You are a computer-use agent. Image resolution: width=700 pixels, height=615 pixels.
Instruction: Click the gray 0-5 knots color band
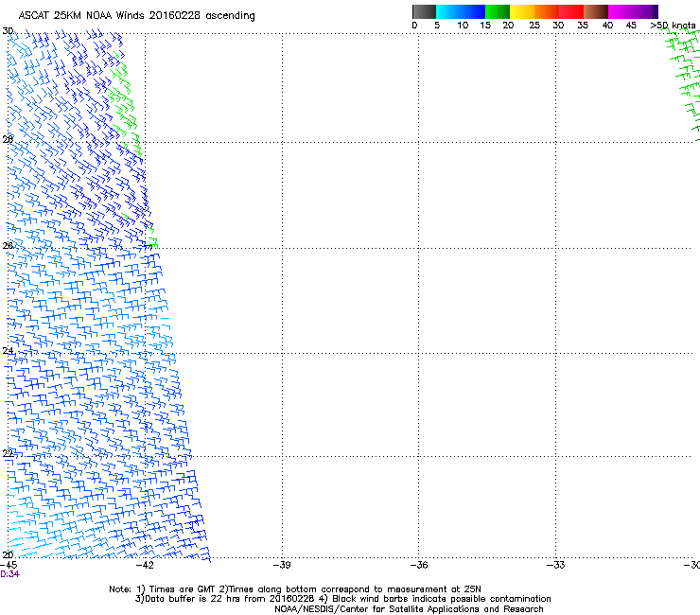pyautogui.click(x=424, y=11)
